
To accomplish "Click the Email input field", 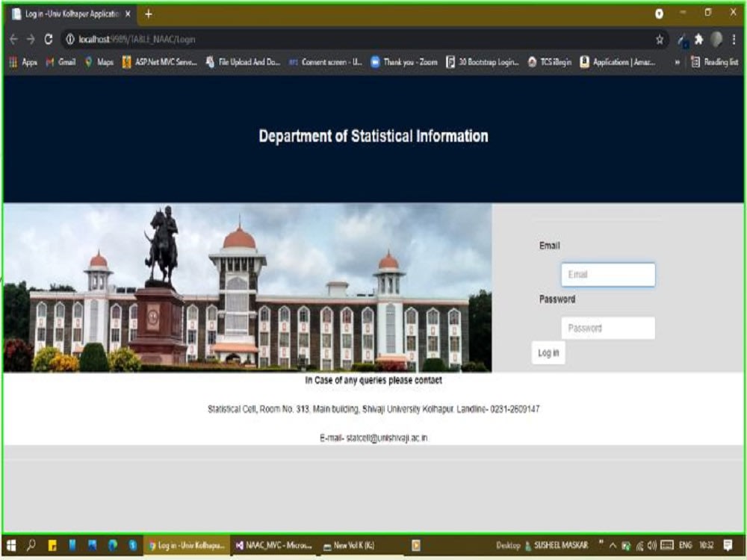I will pos(608,275).
